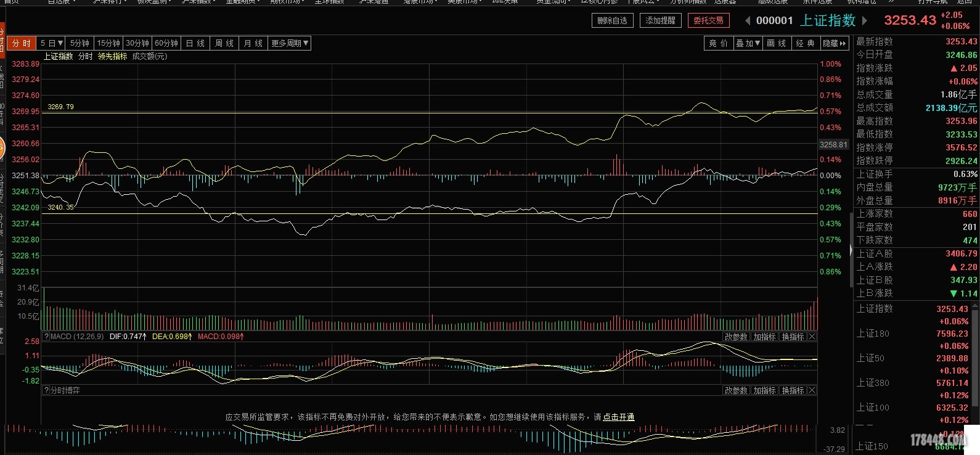Click the DEA:0.698 readout

pyautogui.click(x=172, y=337)
